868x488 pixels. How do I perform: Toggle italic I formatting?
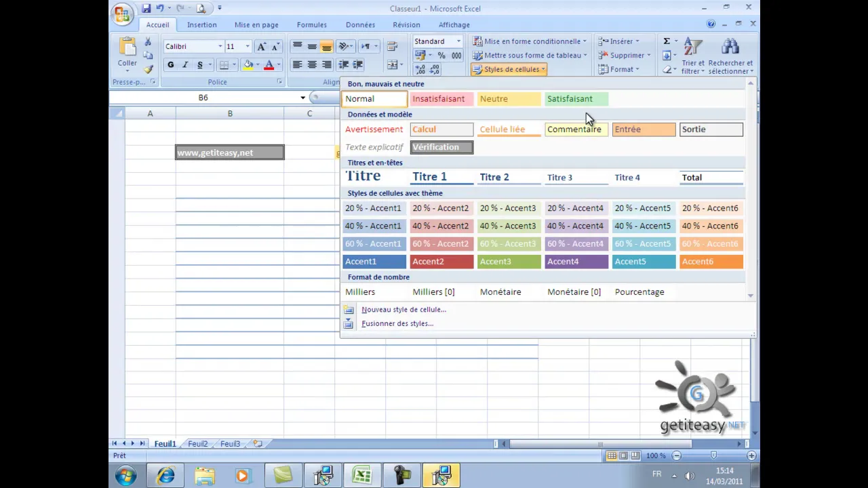coord(185,64)
